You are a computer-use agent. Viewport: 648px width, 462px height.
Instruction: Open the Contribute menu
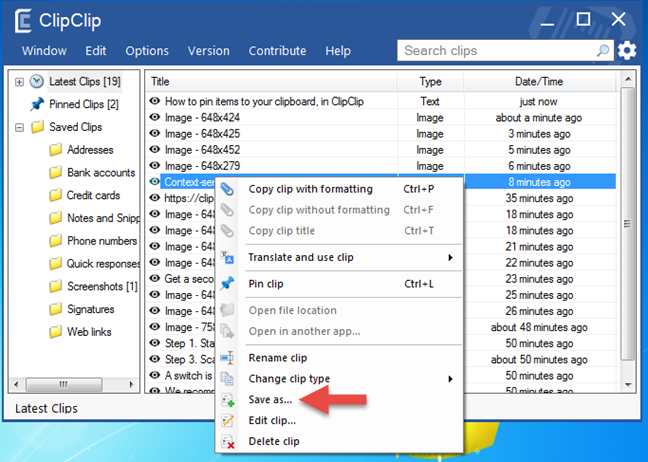277,51
